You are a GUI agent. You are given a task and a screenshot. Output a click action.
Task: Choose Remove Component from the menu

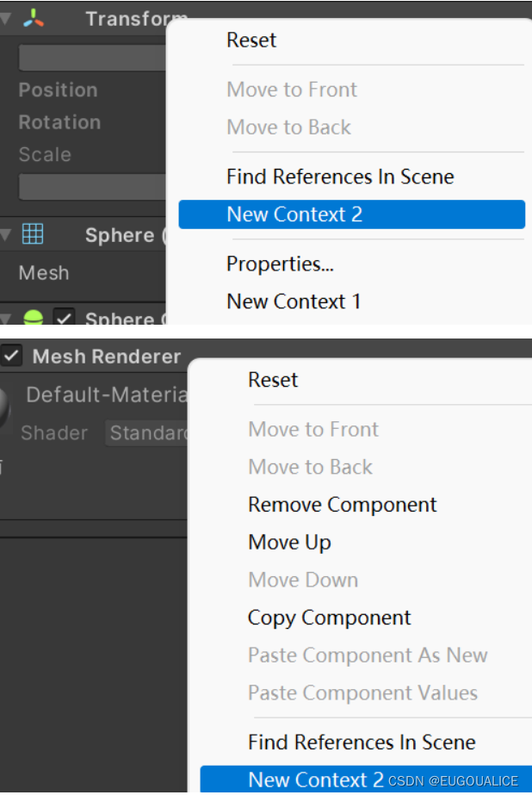point(342,504)
